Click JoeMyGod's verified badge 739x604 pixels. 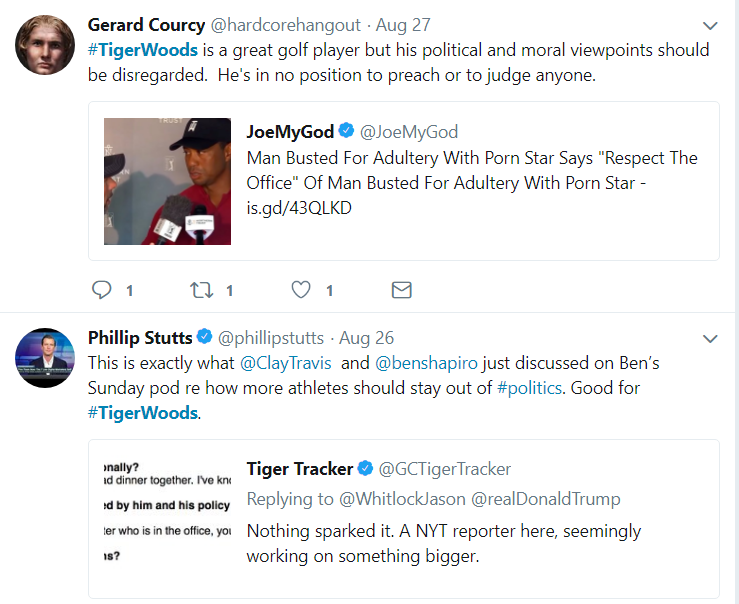click(x=346, y=131)
